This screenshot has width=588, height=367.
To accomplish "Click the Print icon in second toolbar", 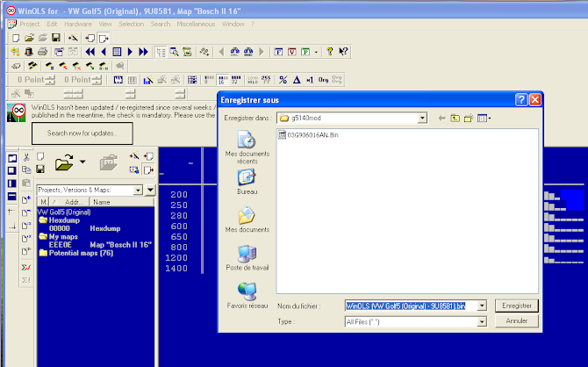I will tap(43, 52).
